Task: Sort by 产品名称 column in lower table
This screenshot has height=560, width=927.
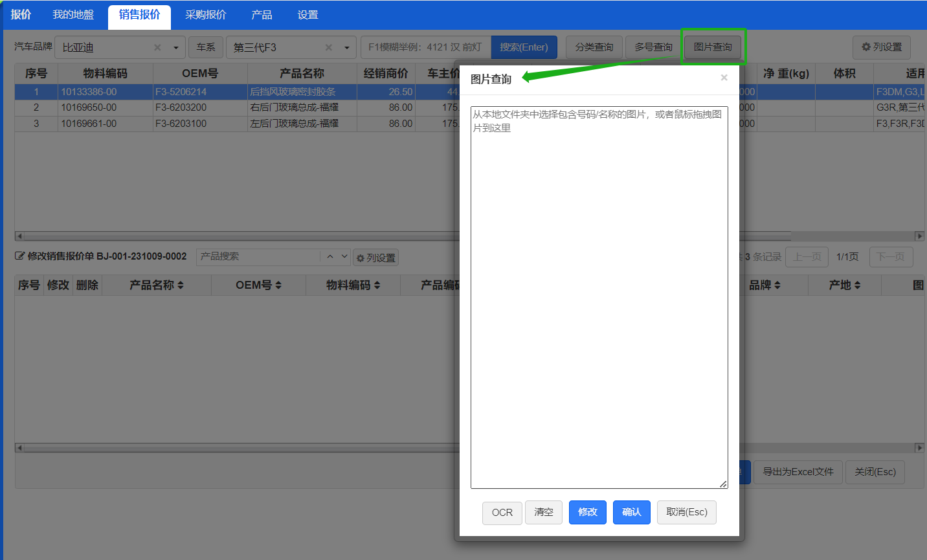Action: (157, 285)
